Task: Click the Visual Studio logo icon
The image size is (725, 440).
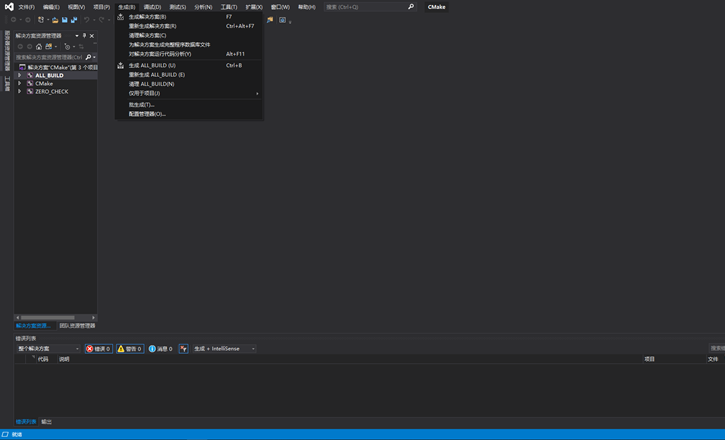Action: pyautogui.click(x=9, y=6)
